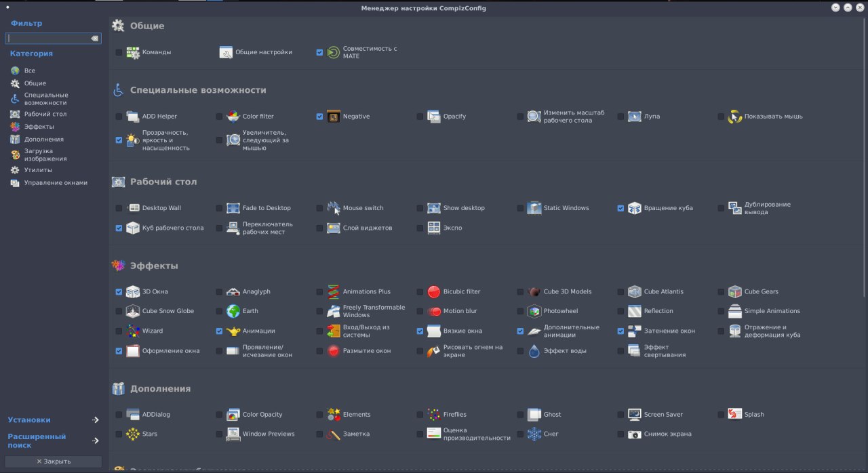
Task: Open Window Previews plugin settings
Action: [269, 434]
